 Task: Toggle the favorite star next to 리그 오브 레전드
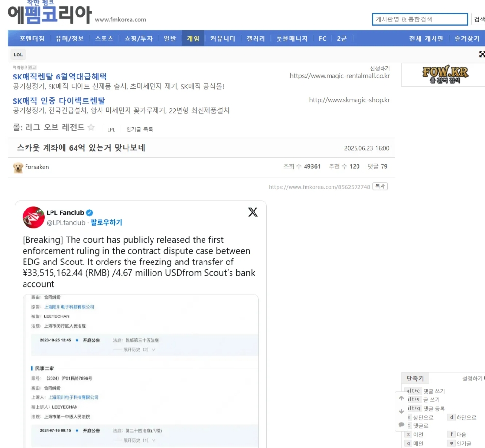91,128
